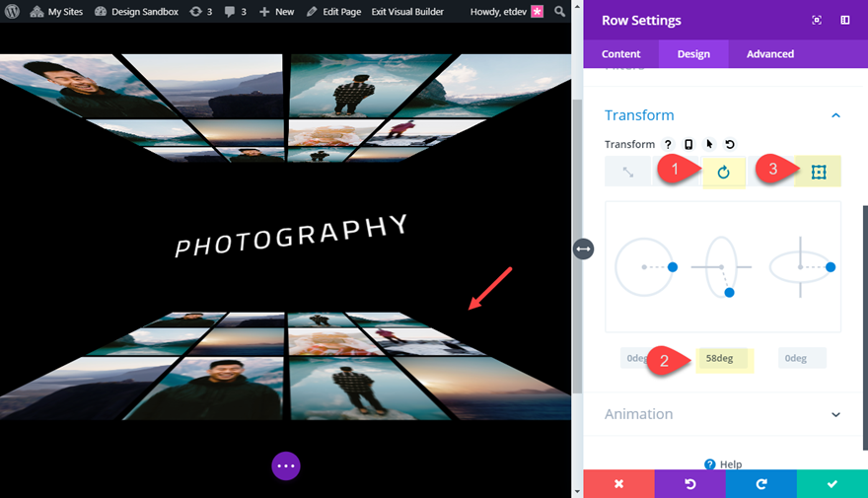Click the Transform section heading

tap(639, 115)
